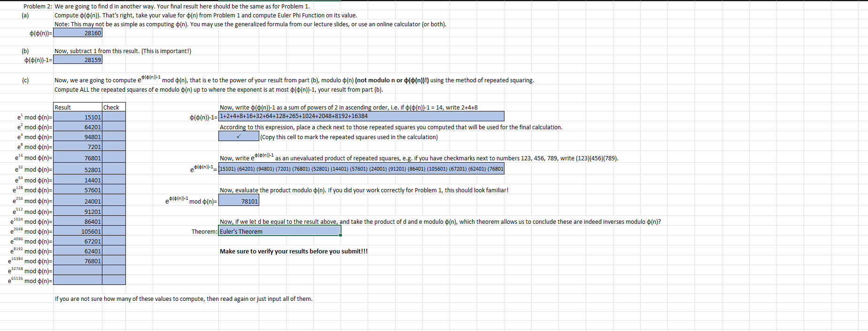Click the 'If you are not sure how many' note
The width and height of the screenshot is (868, 331).
(183, 299)
